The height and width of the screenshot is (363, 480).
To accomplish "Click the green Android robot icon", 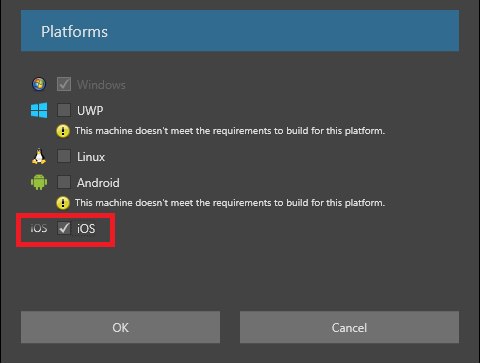I will point(39,182).
